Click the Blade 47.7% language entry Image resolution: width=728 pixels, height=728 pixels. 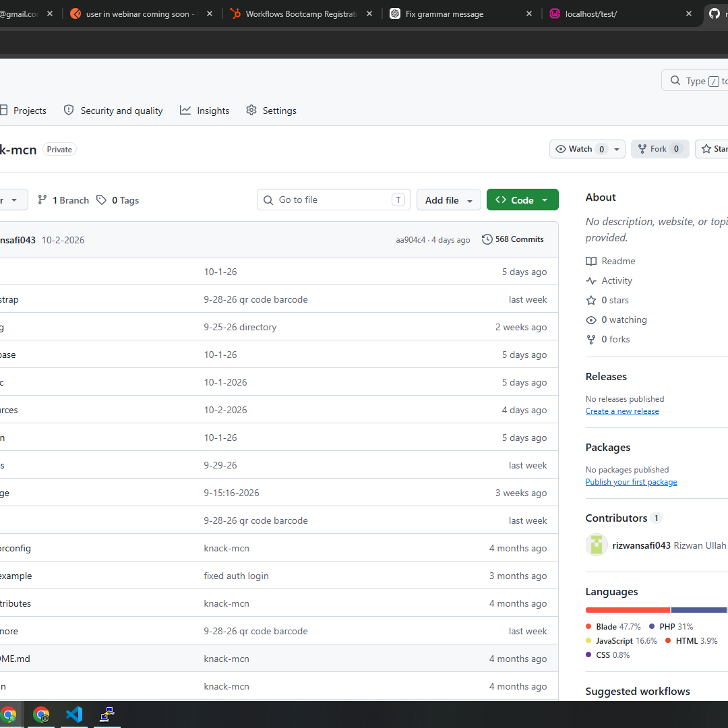coord(613,626)
